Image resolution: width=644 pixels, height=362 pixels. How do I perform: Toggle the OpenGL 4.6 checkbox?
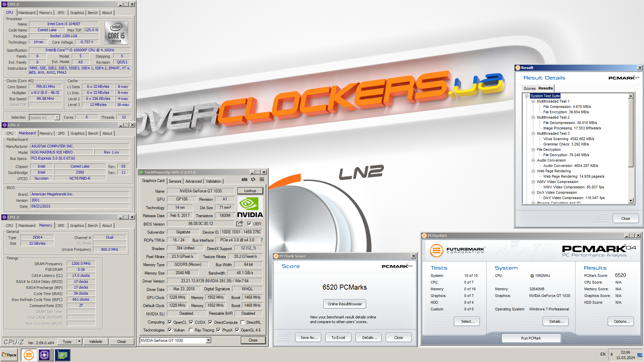tap(237, 330)
